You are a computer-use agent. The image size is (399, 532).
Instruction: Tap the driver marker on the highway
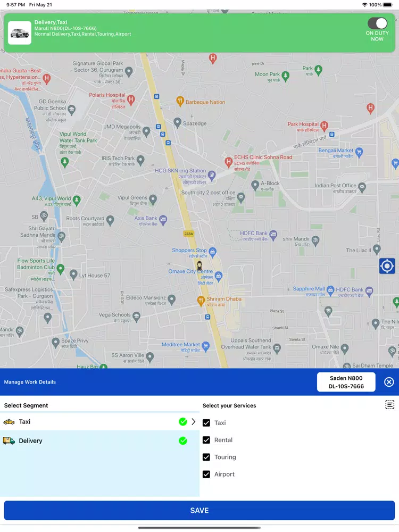tap(199, 265)
